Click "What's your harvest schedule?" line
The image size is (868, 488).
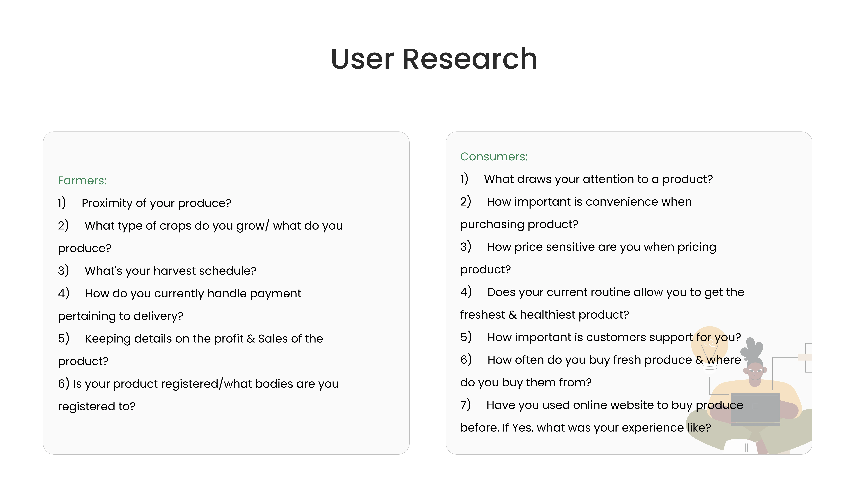[x=171, y=271]
